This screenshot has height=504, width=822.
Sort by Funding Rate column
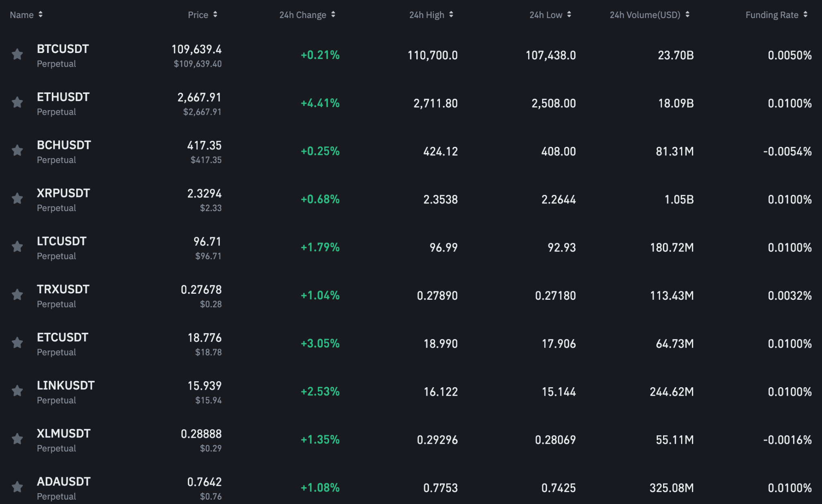coord(776,15)
